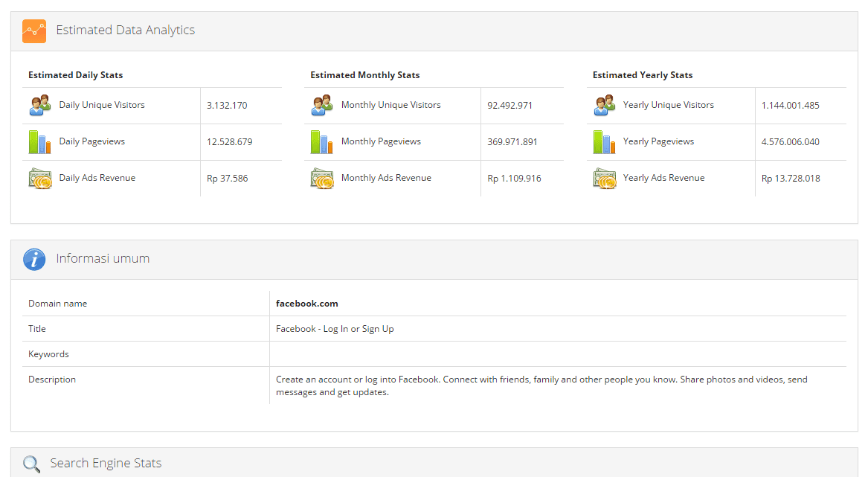Click the Yearly Pageviews bar chart icon
This screenshot has height=477, width=868.
(x=605, y=142)
